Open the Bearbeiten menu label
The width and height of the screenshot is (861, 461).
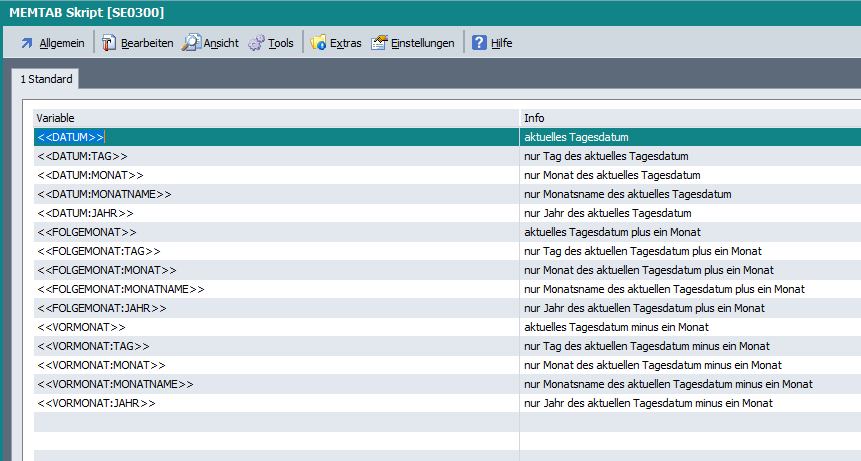coord(147,43)
